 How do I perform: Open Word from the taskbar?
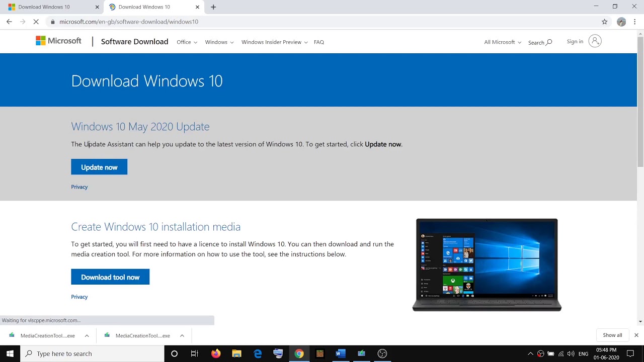click(341, 353)
